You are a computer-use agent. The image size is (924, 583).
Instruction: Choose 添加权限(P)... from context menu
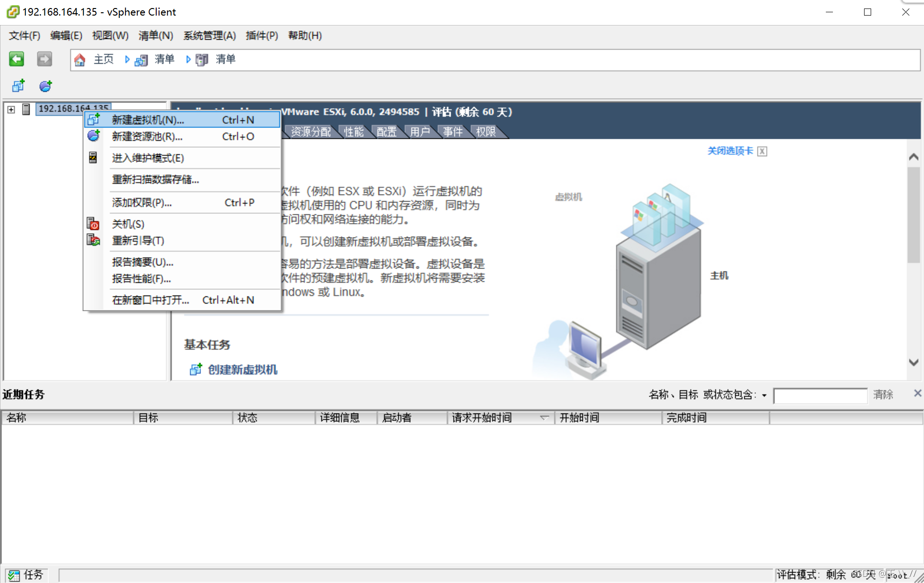(x=182, y=203)
